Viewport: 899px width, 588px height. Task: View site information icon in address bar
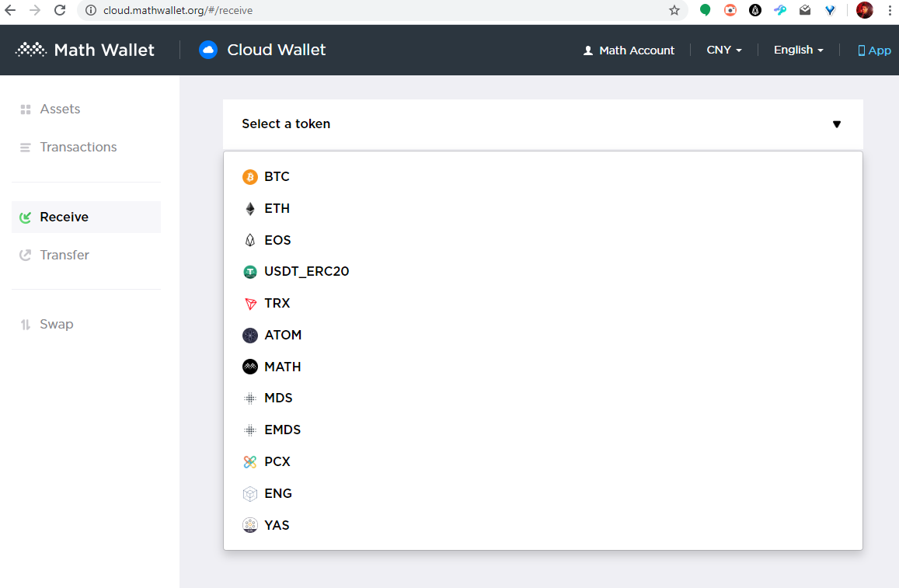(x=91, y=10)
